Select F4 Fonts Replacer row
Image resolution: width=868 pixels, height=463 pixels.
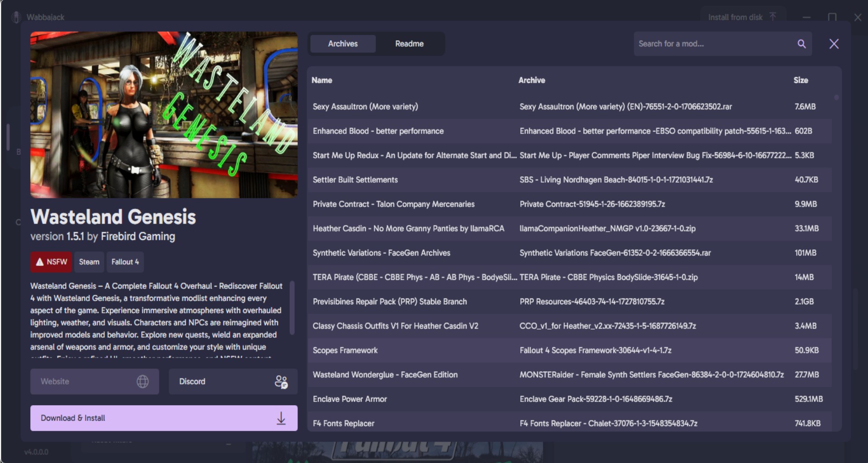(x=570, y=422)
